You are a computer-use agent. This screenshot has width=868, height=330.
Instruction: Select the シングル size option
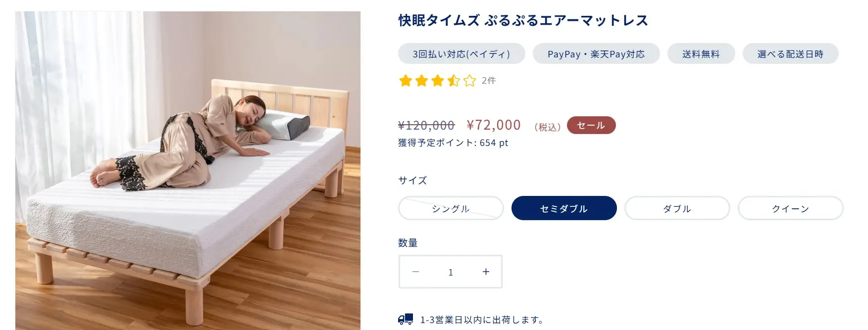pyautogui.click(x=451, y=208)
